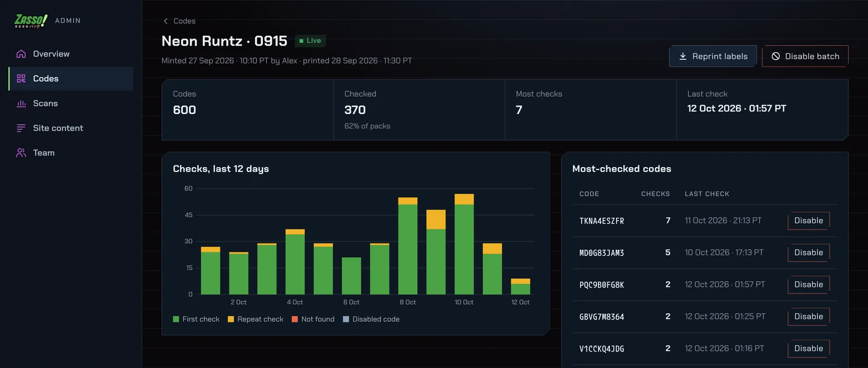The height and width of the screenshot is (368, 868).
Task: Disable code GBVG7M8364
Action: (x=808, y=317)
